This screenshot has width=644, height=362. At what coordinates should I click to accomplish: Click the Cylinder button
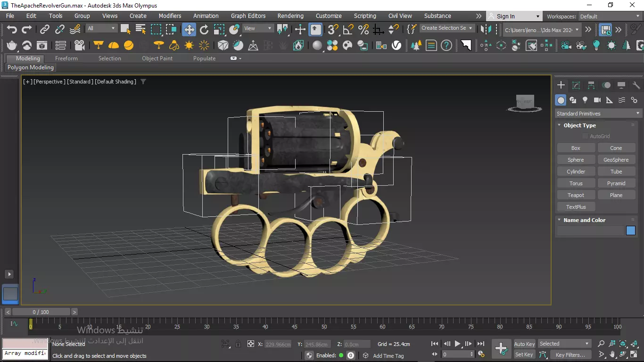pos(576,172)
